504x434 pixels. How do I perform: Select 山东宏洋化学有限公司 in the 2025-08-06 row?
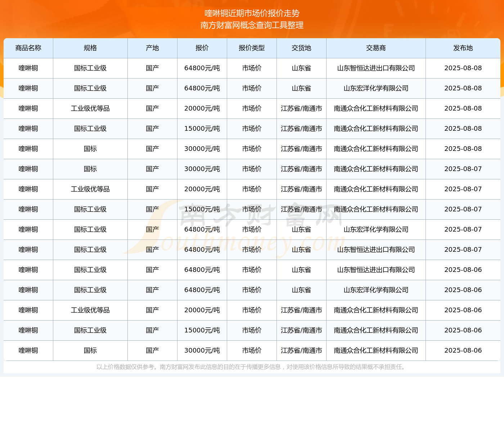pyautogui.click(x=376, y=290)
